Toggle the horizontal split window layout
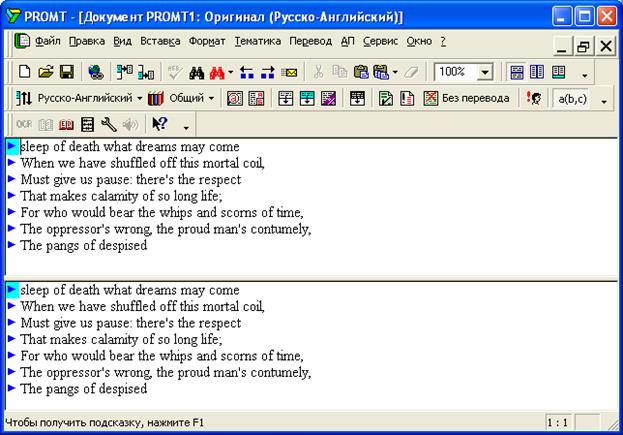Viewport: 623px width, 435px height. 516,72
